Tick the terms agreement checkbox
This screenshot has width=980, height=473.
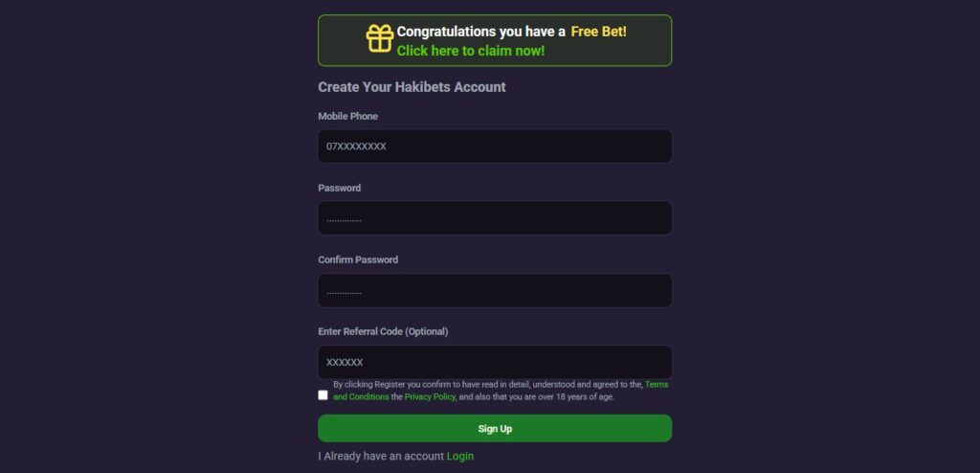tap(323, 394)
